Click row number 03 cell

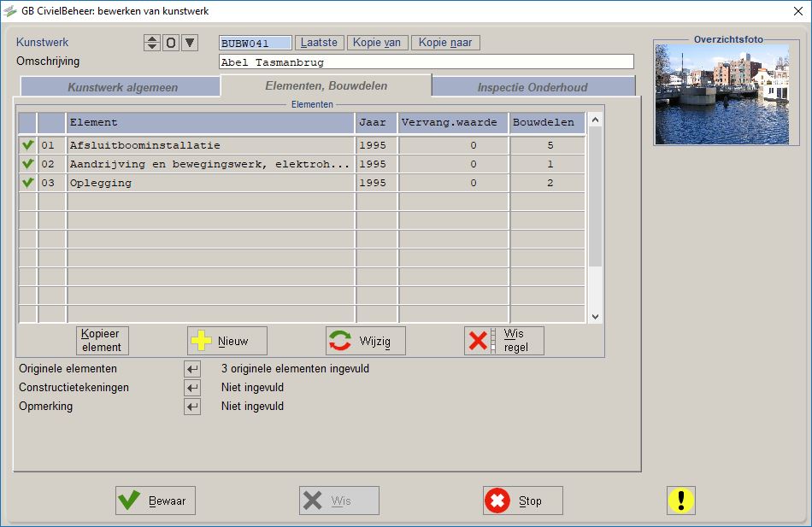pyautogui.click(x=51, y=183)
